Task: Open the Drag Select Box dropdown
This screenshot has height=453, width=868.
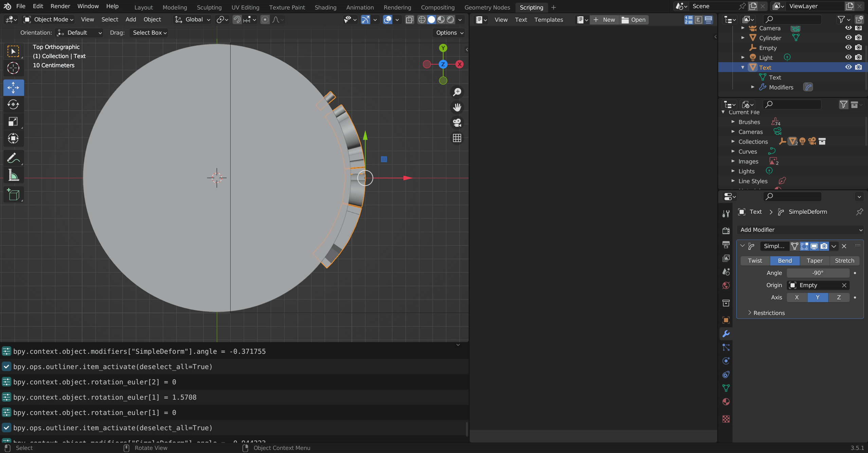Action: (x=149, y=33)
